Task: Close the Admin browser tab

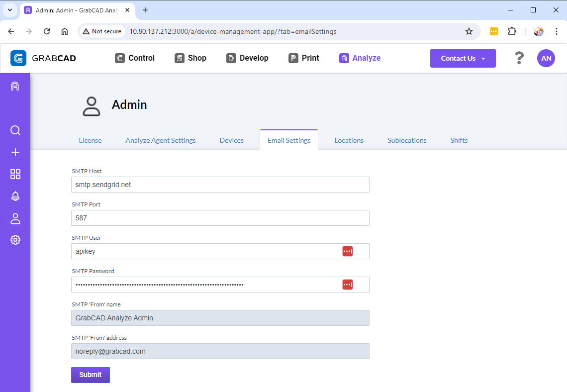Action: 127,10
